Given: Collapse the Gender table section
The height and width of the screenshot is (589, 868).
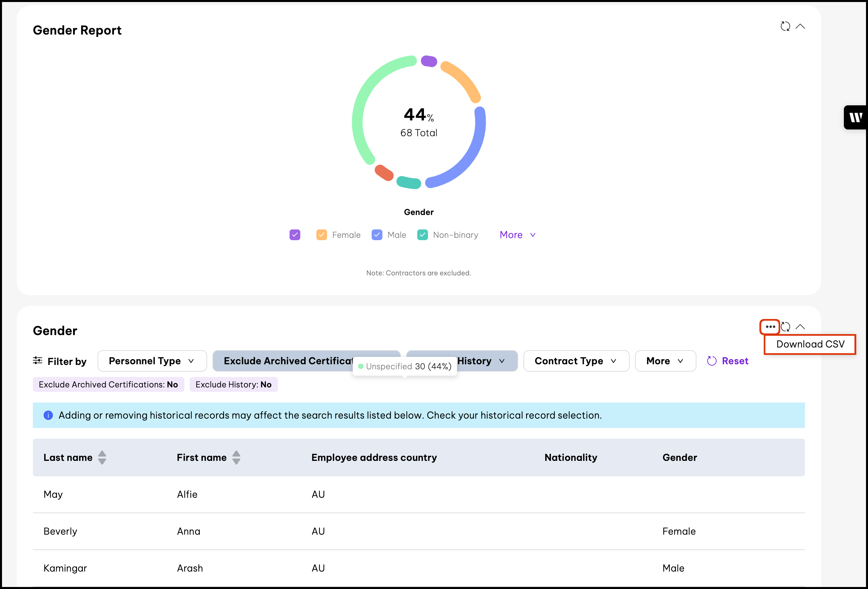Looking at the screenshot, I should point(800,327).
